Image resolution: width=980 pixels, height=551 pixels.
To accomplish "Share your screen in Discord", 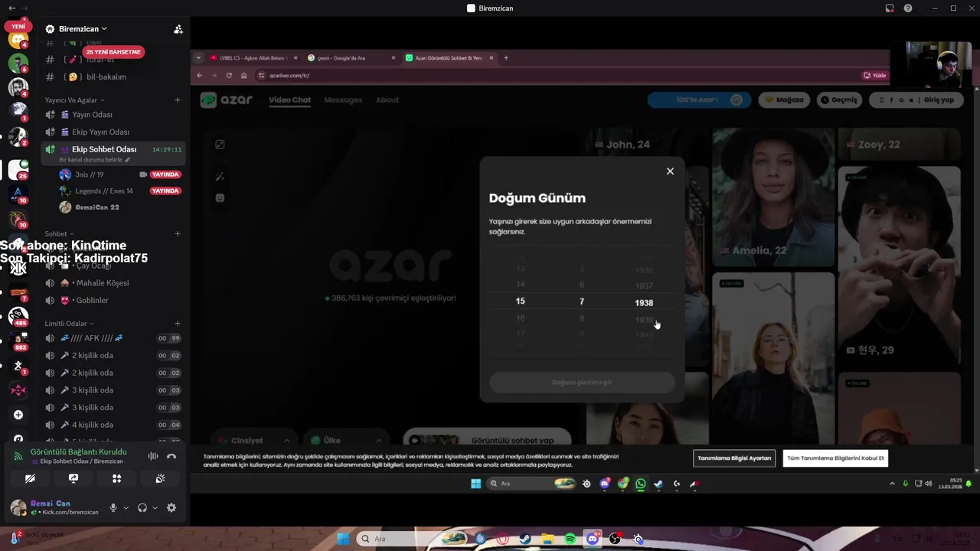I will point(73,478).
